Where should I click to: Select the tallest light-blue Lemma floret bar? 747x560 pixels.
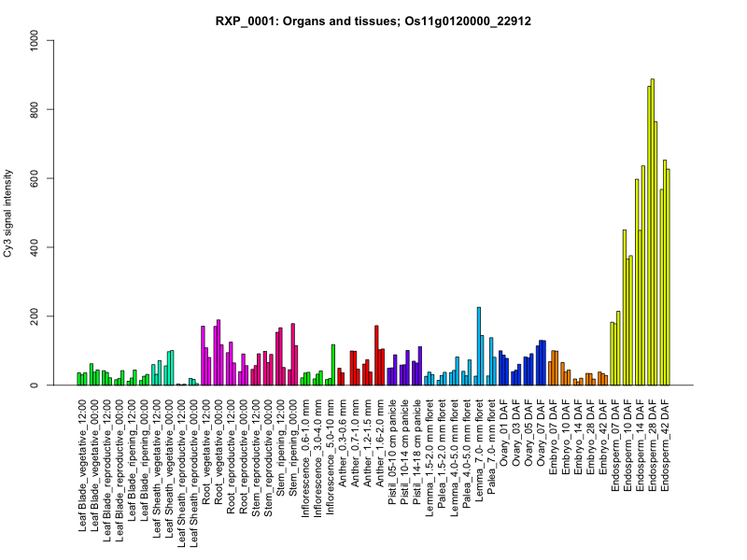coord(479,346)
